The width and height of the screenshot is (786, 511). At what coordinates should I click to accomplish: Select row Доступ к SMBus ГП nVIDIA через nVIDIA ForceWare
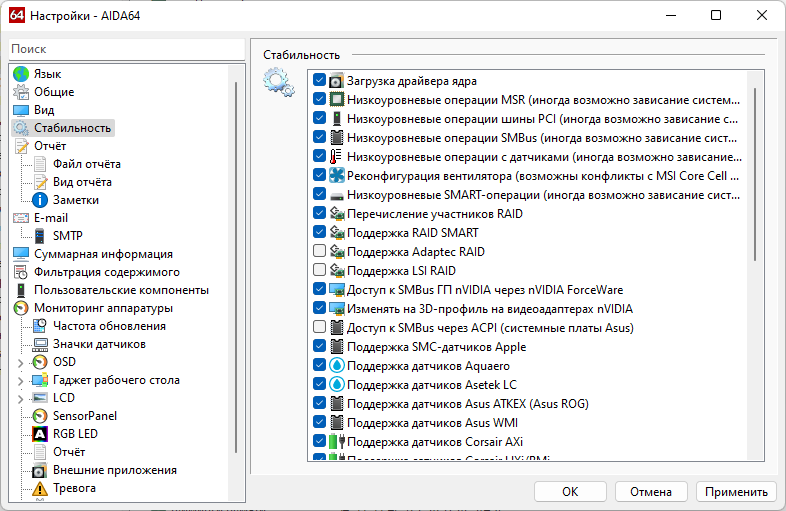(485, 289)
